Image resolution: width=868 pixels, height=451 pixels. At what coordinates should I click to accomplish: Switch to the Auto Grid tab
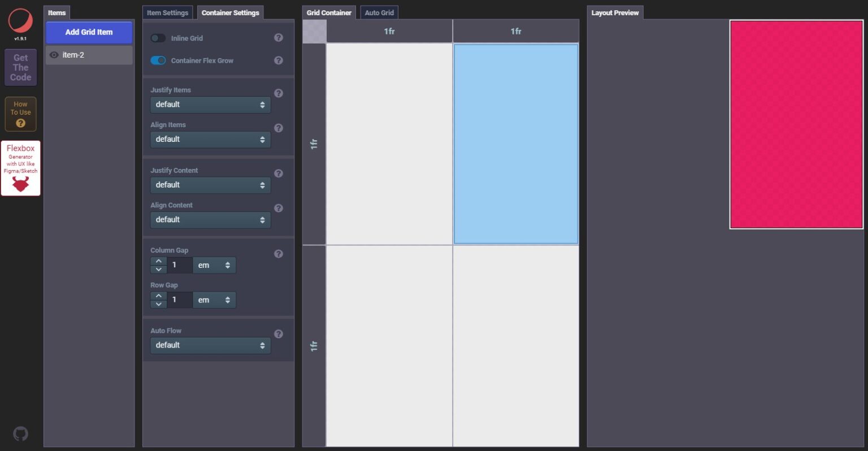[x=379, y=12]
